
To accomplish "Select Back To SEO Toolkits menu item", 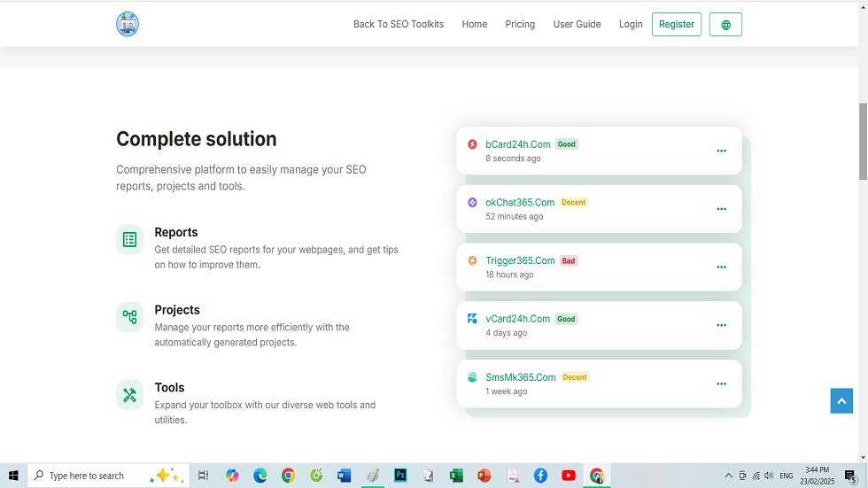I will (399, 25).
